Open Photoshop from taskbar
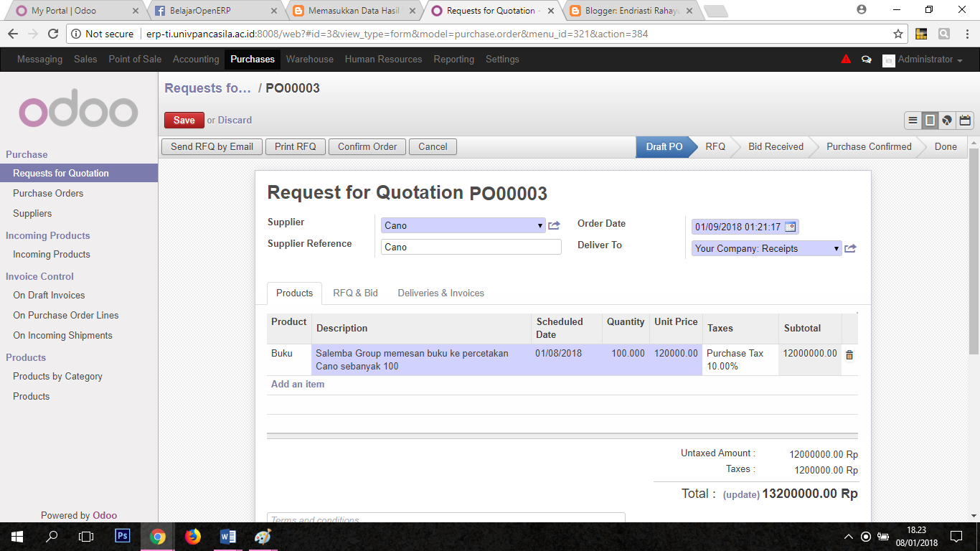Viewport: 980px width, 551px height. point(123,536)
